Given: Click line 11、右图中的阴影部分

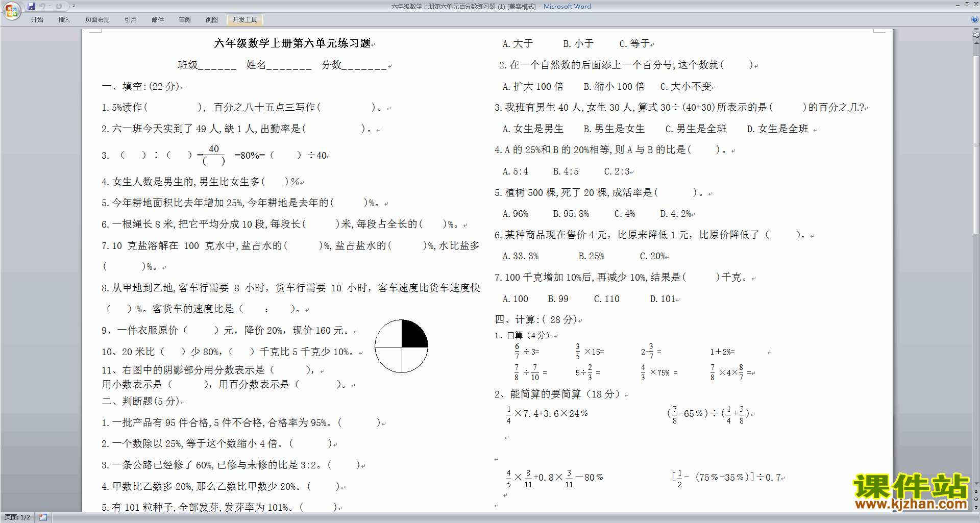Looking at the screenshot, I should [x=208, y=370].
